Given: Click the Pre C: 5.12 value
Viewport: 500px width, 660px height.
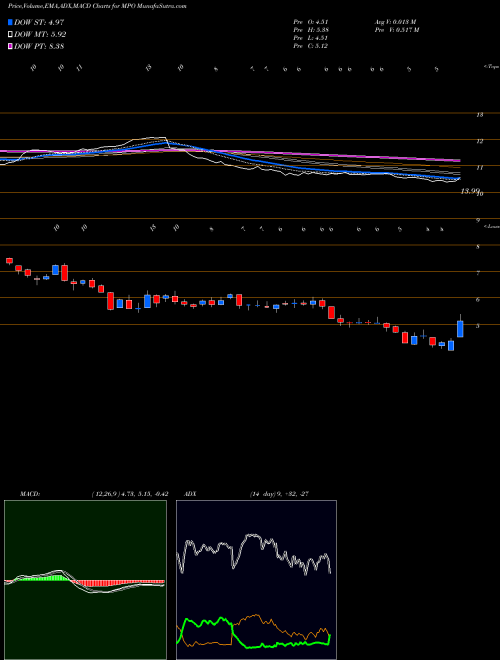Looking at the screenshot, I should 311,46.
